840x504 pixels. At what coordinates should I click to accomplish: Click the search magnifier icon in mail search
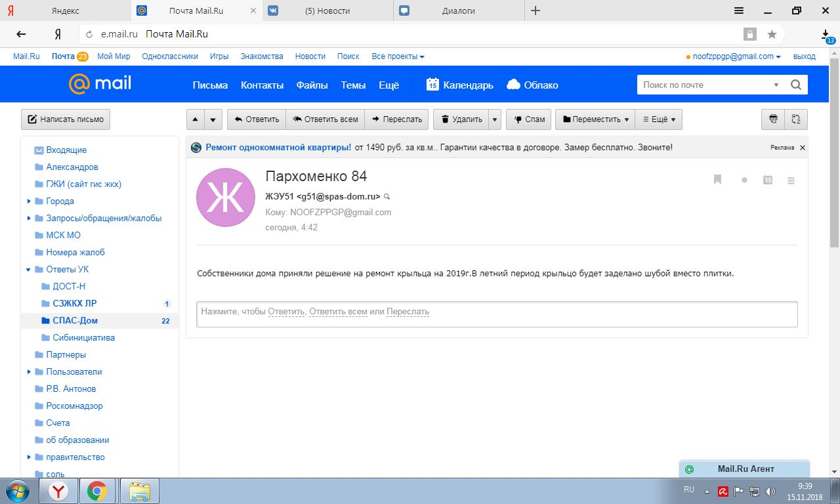click(x=796, y=85)
